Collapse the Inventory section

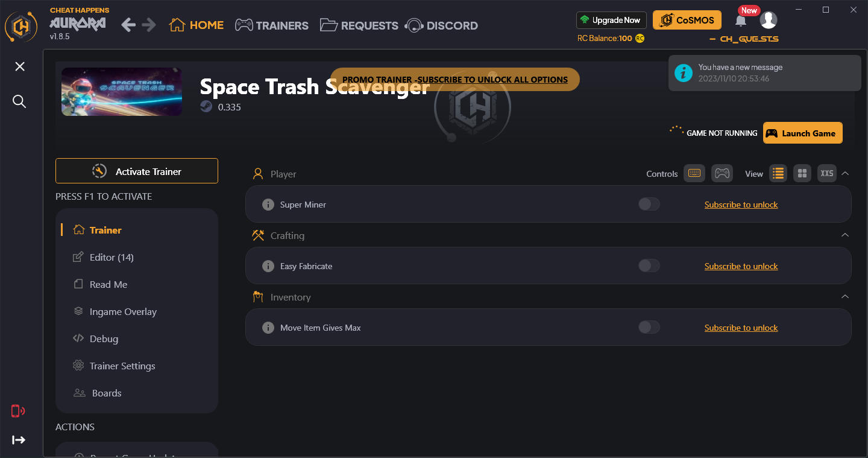845,296
